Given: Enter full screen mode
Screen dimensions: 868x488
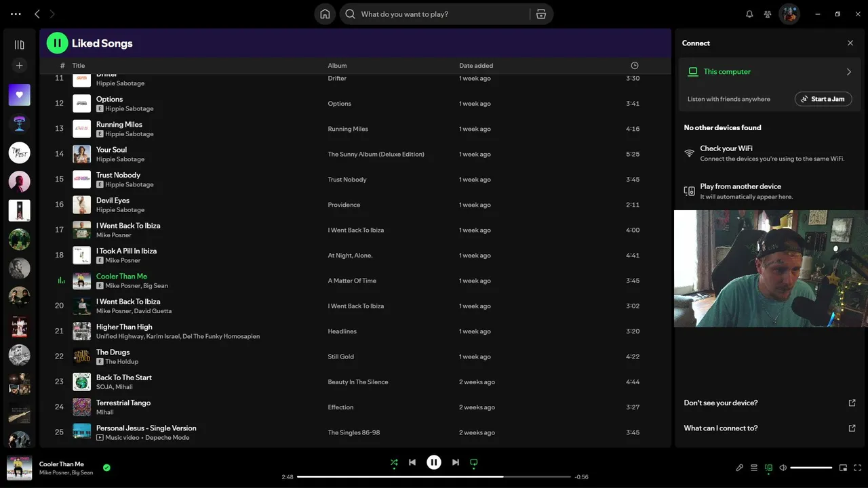Looking at the screenshot, I should click(858, 468).
